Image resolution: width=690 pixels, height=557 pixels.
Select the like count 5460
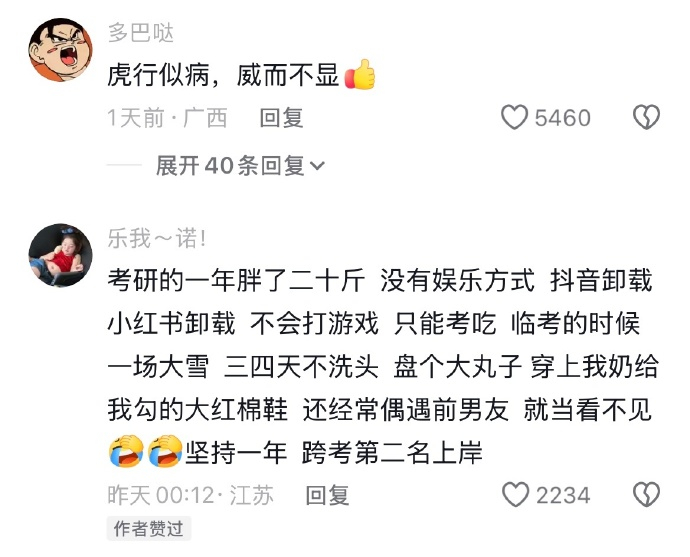pos(562,118)
